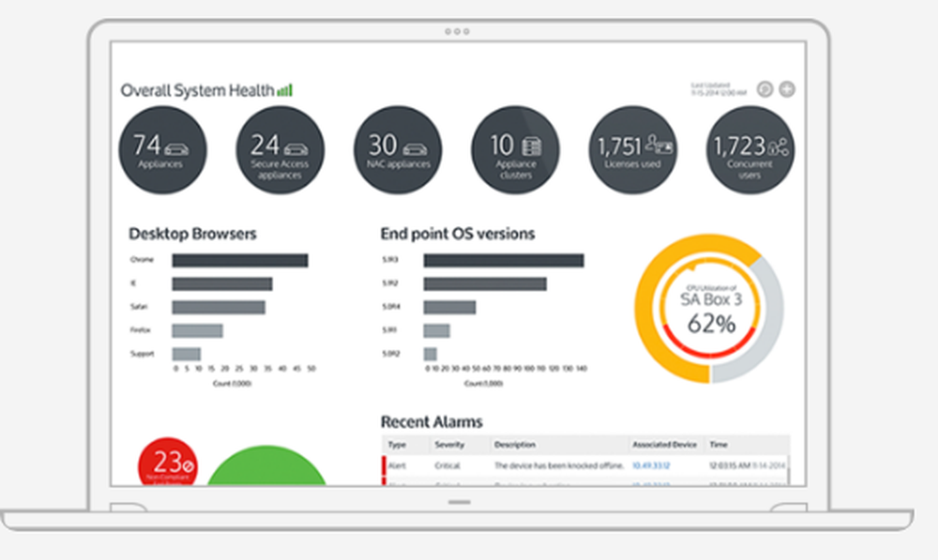Image resolution: width=938 pixels, height=560 pixels.
Task: Click the plus icon in top right corner
Action: pos(786,89)
